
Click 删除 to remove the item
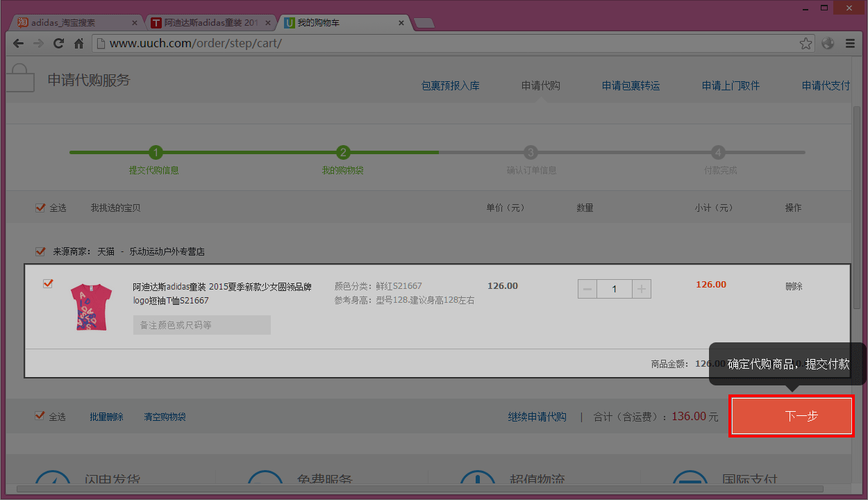point(794,286)
